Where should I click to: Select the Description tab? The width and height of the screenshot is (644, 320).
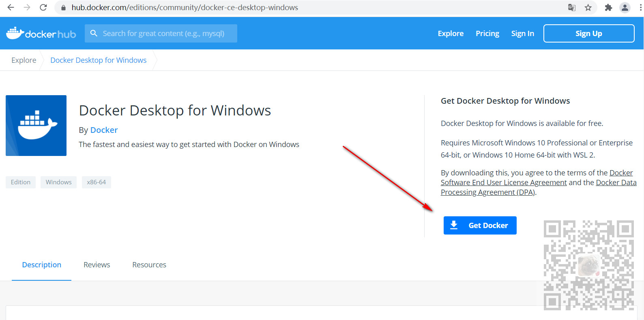41,265
